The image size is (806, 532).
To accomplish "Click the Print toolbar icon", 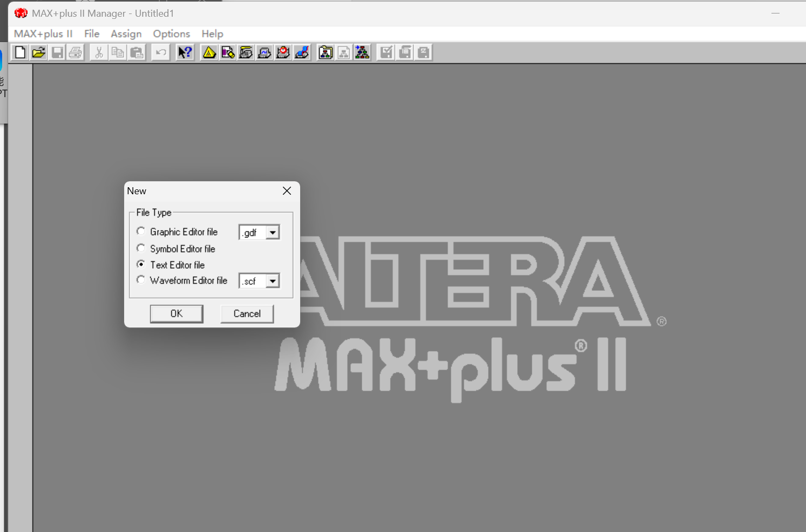I will 75,52.
